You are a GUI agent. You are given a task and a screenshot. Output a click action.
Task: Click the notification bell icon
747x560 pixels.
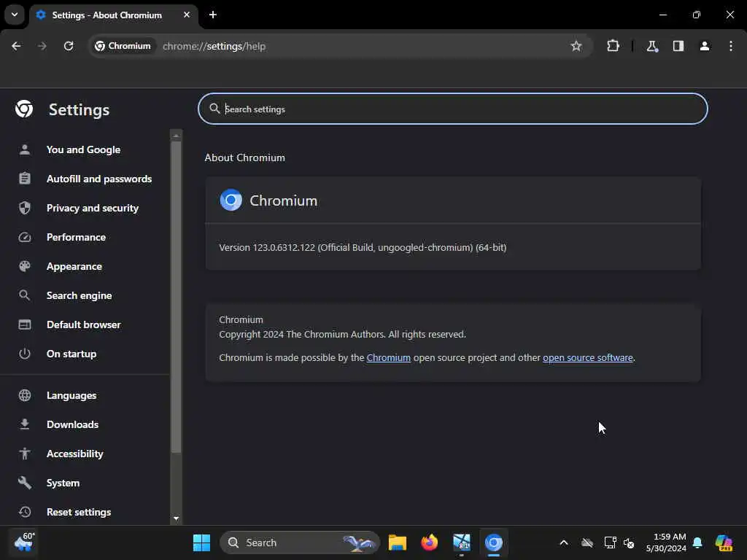(697, 542)
